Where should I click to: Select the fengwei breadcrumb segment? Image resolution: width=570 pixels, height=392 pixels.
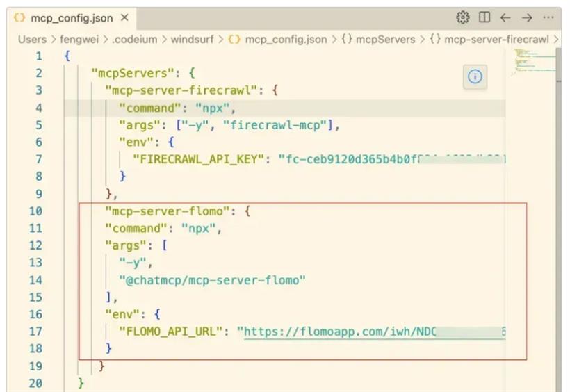coord(79,40)
